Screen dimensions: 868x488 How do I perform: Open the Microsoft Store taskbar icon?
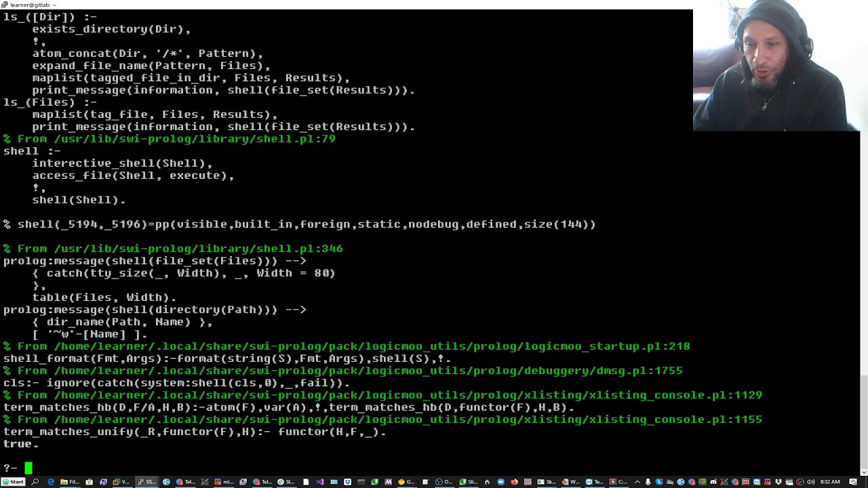pyautogui.click(x=89, y=482)
